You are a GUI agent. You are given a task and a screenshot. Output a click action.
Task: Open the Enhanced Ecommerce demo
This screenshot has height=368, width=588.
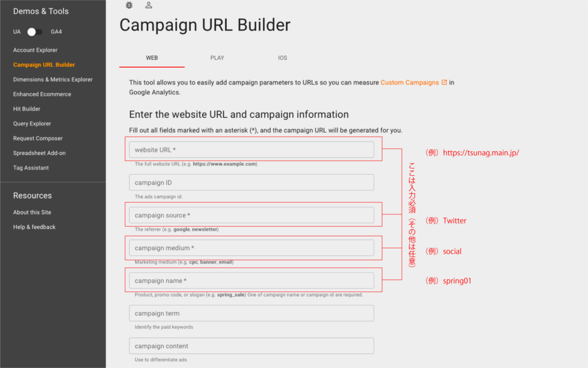click(42, 94)
